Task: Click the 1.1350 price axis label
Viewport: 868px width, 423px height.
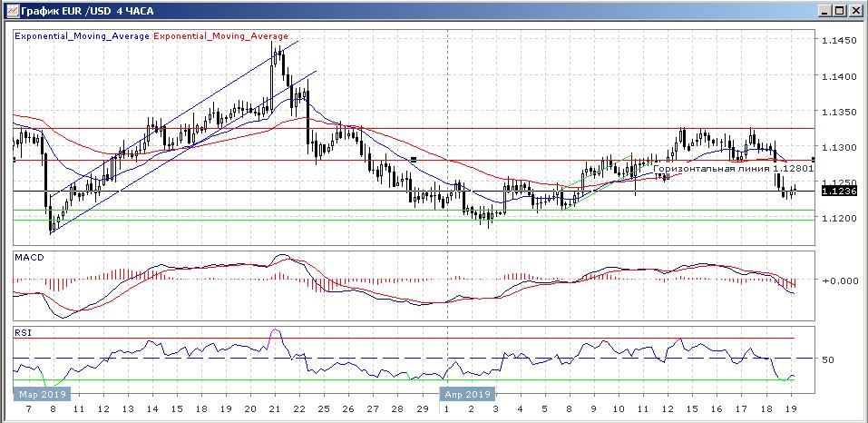Action: (839, 112)
